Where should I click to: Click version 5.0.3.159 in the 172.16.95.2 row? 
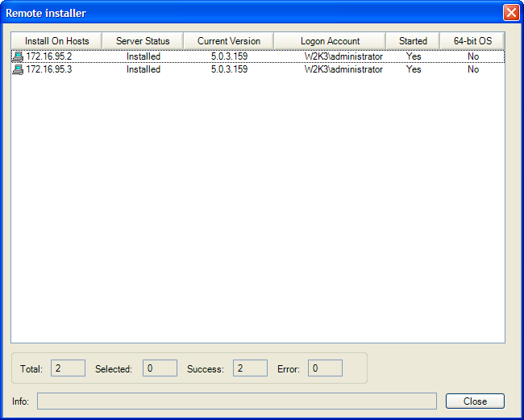[x=229, y=56]
